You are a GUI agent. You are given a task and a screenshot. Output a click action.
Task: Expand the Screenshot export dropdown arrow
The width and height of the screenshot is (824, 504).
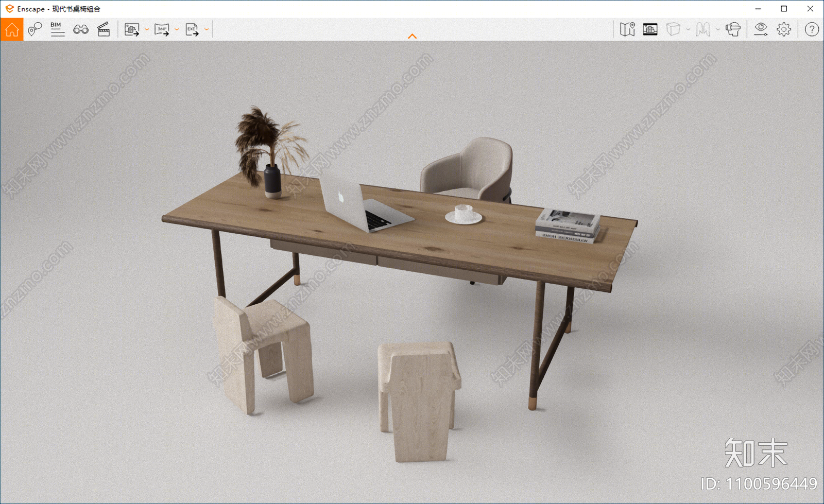click(147, 29)
